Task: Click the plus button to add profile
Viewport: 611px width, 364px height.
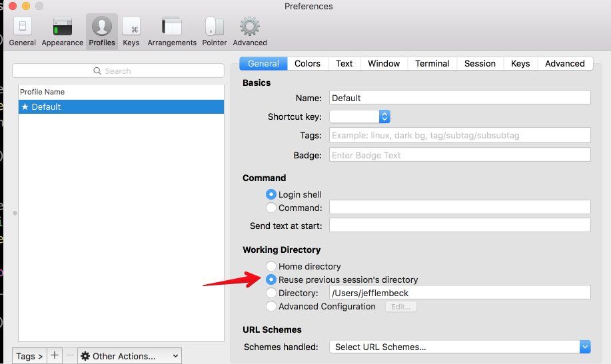Action: coord(55,356)
